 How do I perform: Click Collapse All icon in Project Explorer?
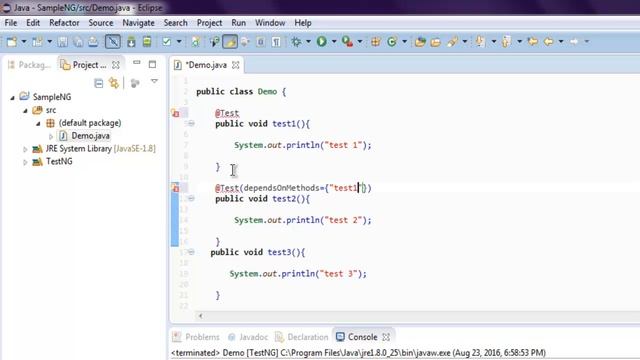click(99, 83)
